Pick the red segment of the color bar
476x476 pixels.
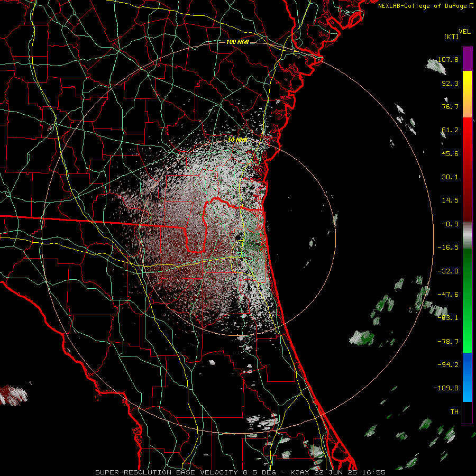(x=467, y=169)
